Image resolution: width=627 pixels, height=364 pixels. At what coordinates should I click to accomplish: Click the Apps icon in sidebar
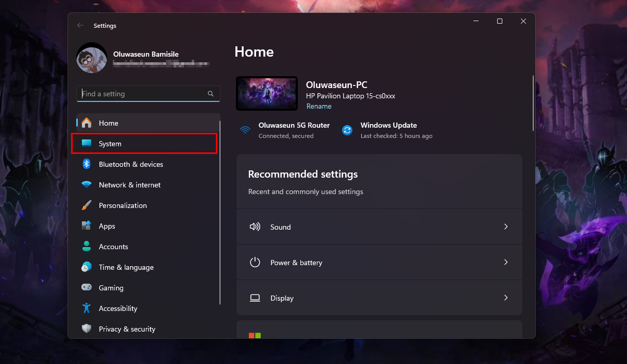coord(87,226)
